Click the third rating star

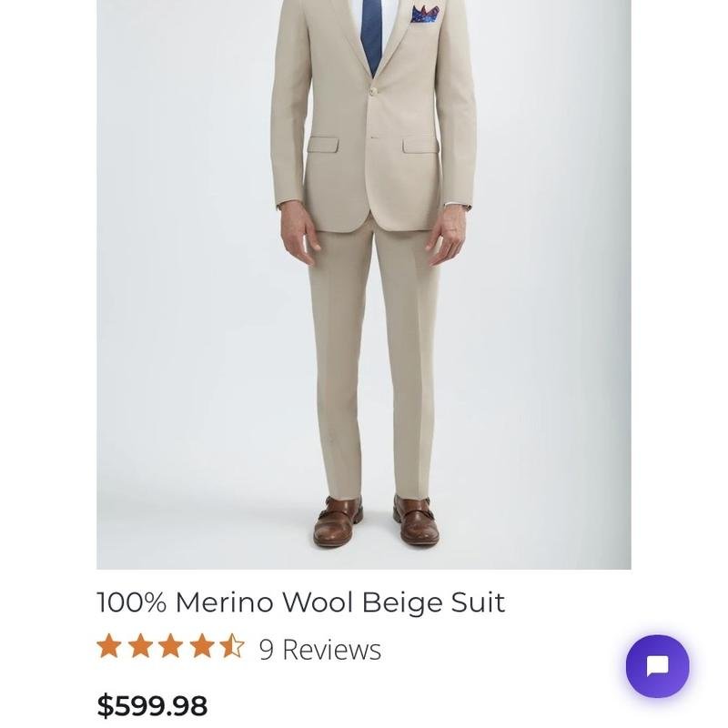(171, 646)
